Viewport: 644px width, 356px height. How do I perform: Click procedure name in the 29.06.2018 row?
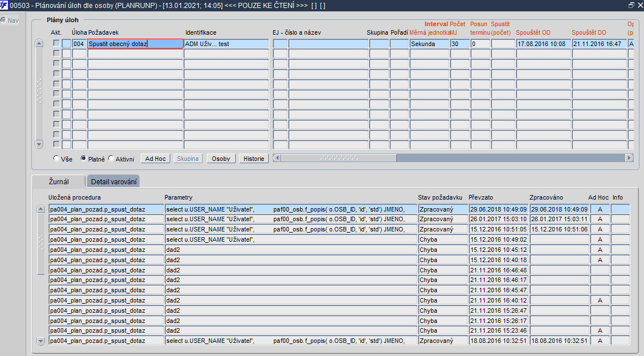pyautogui.click(x=106, y=209)
